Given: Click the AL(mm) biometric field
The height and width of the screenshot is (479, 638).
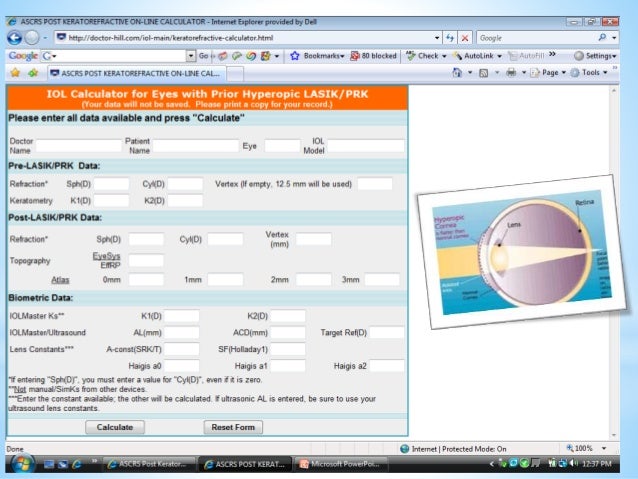Looking at the screenshot, I should click(x=181, y=332).
